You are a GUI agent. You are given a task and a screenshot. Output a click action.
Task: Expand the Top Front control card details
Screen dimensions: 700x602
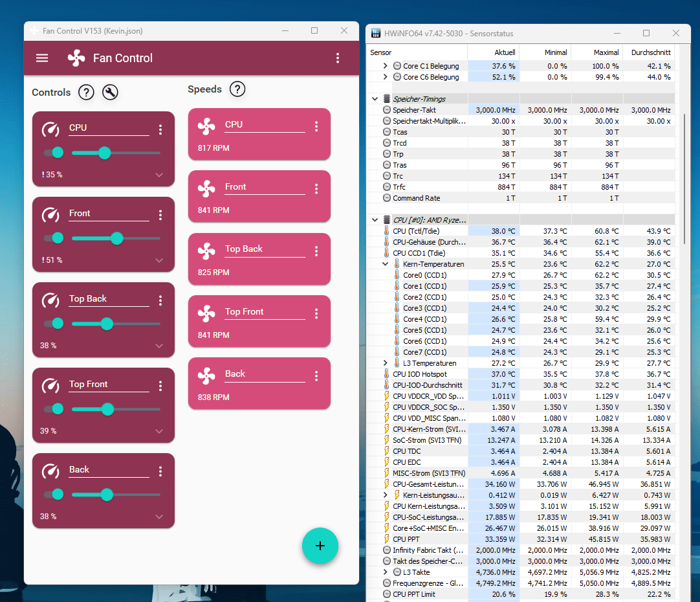coord(159,431)
